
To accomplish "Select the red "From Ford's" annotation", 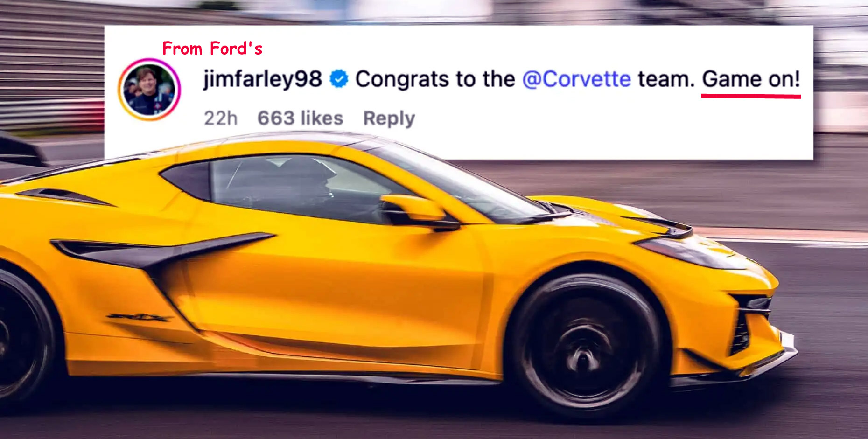I will pos(212,49).
